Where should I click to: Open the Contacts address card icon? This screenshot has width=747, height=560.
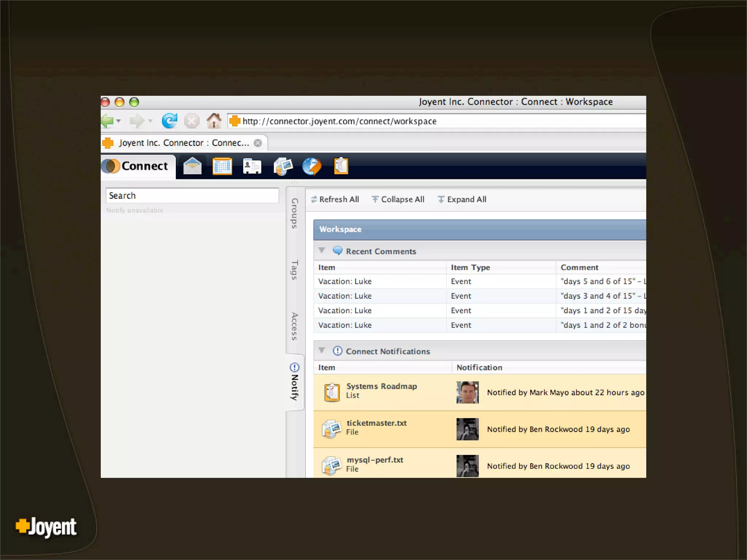(x=252, y=166)
